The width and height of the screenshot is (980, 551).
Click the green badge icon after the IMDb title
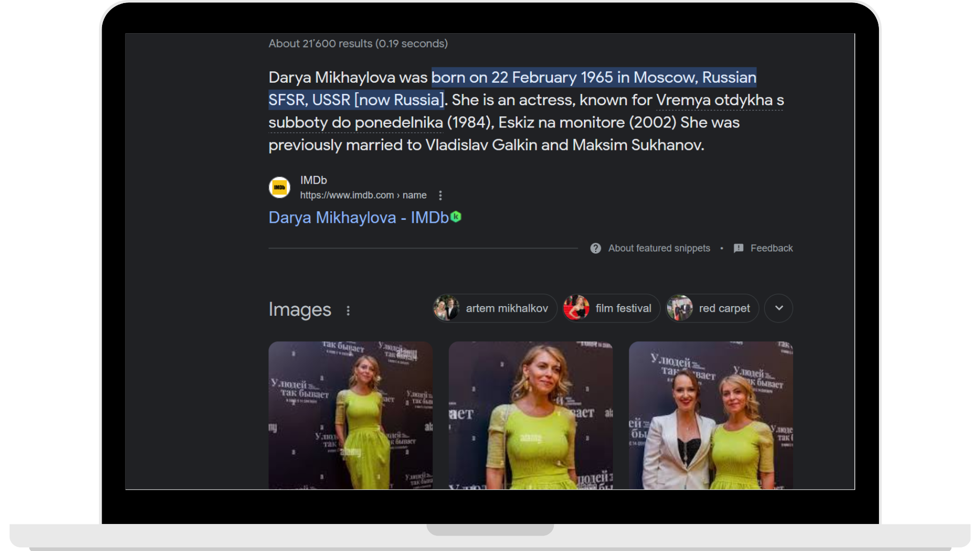pos(456,217)
